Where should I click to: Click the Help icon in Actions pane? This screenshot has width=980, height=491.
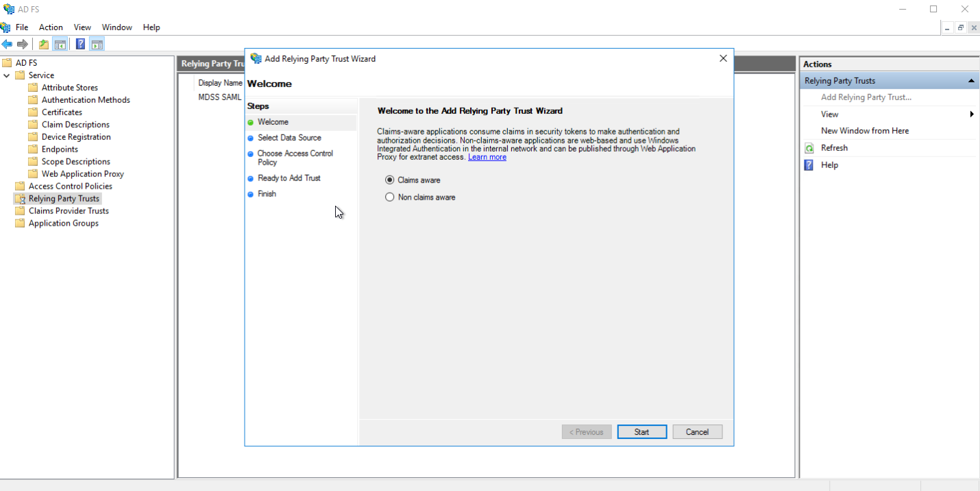pyautogui.click(x=809, y=165)
